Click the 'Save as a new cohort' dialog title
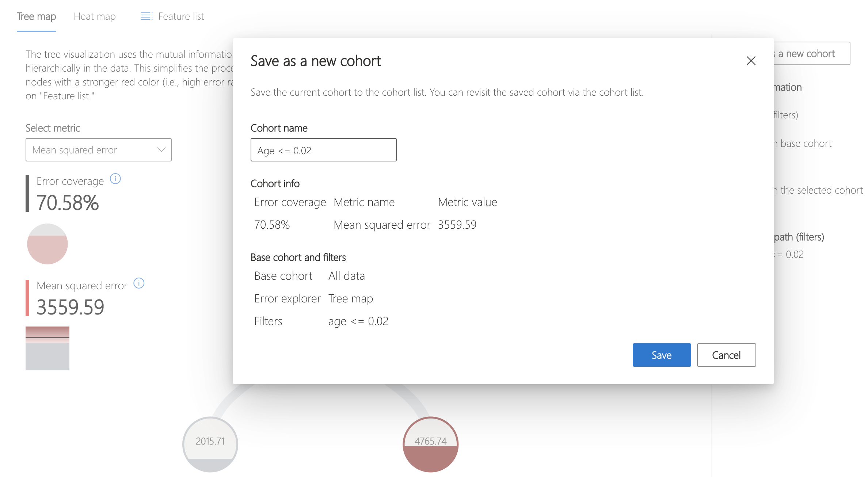The height and width of the screenshot is (477, 868). 316,61
